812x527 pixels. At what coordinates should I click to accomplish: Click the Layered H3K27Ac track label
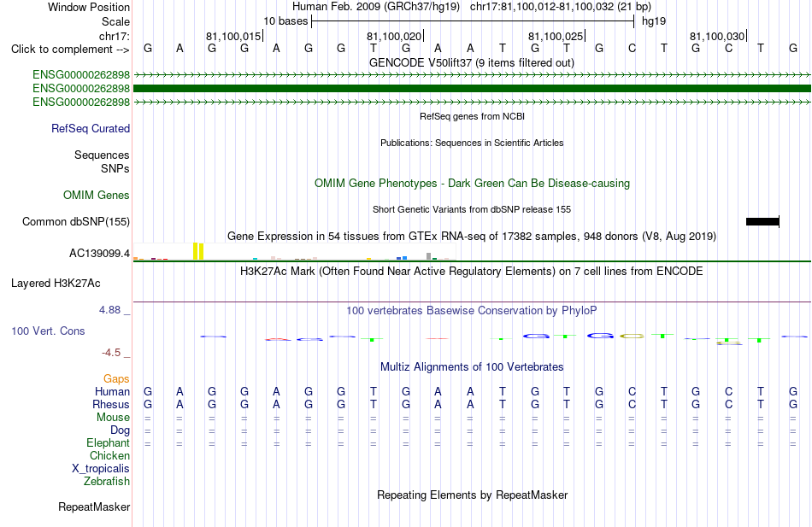coord(56,284)
